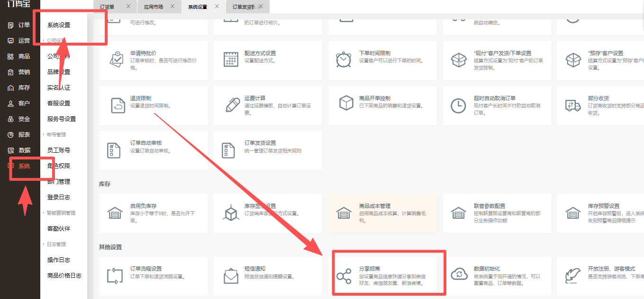Open 员工账号 in the submenu

coord(59,150)
